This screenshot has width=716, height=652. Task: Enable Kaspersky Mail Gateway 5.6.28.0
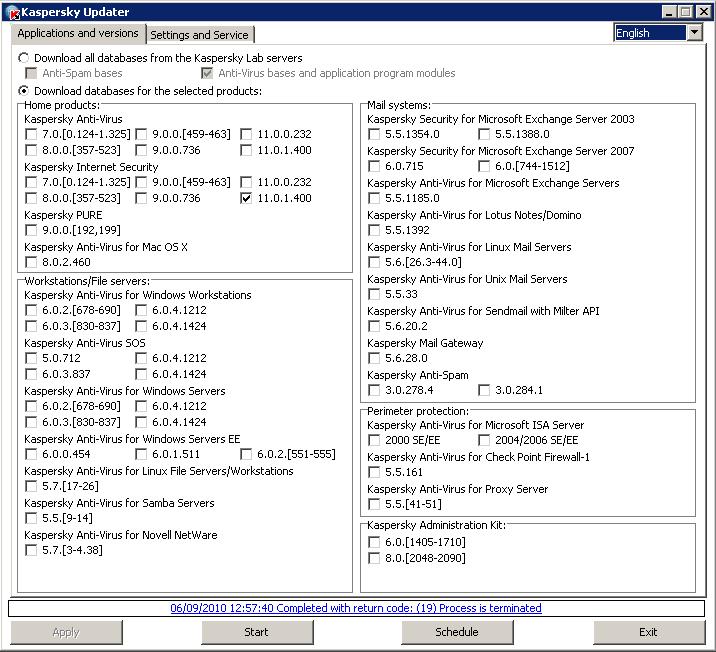(374, 358)
